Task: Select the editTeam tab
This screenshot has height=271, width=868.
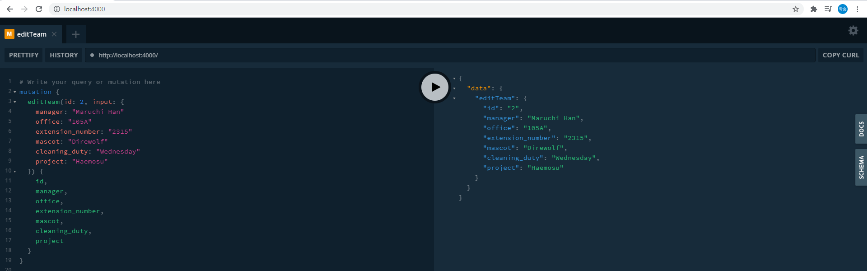Action: tap(32, 34)
